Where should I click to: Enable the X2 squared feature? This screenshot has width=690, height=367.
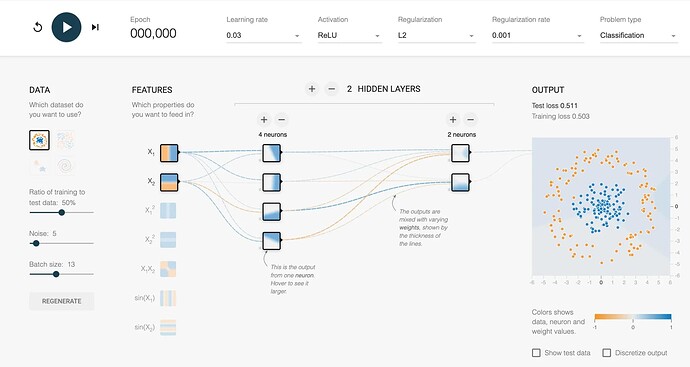pyautogui.click(x=168, y=240)
